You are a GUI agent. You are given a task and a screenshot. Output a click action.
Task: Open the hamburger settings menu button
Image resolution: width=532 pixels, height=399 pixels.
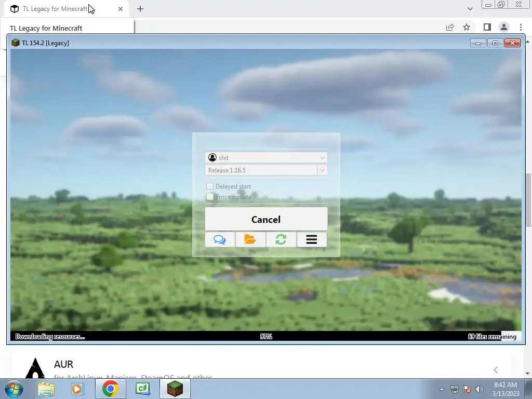(312, 240)
